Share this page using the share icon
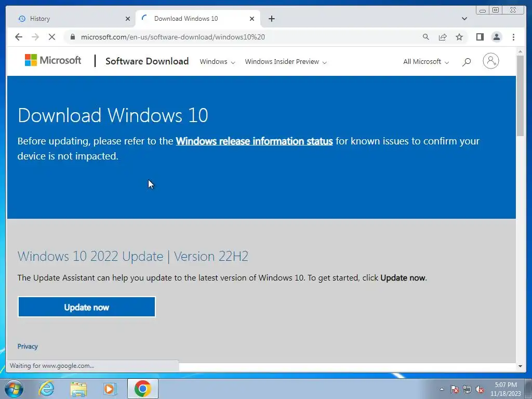The height and width of the screenshot is (399, 532). tap(443, 37)
